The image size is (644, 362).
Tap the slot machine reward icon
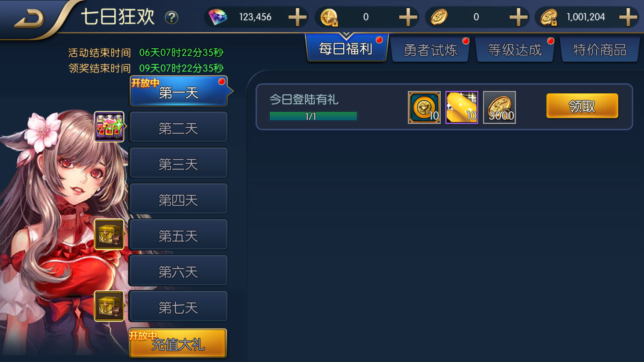(x=109, y=127)
